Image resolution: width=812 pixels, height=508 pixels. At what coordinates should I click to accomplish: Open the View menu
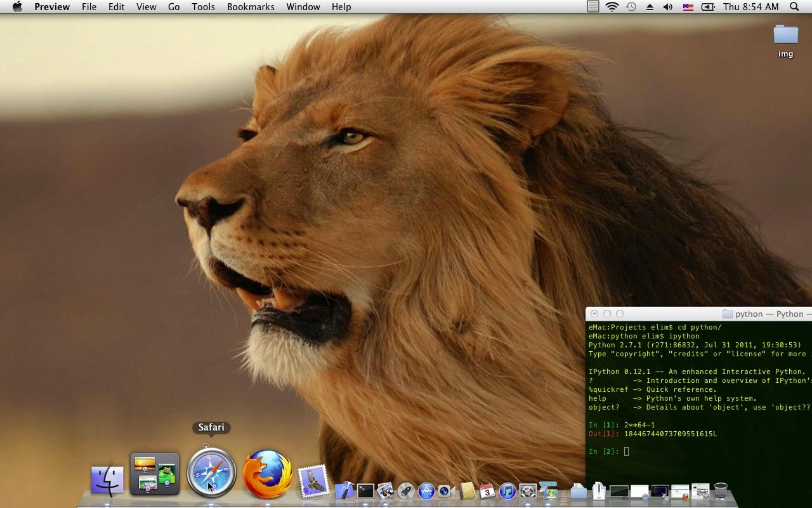pos(146,7)
